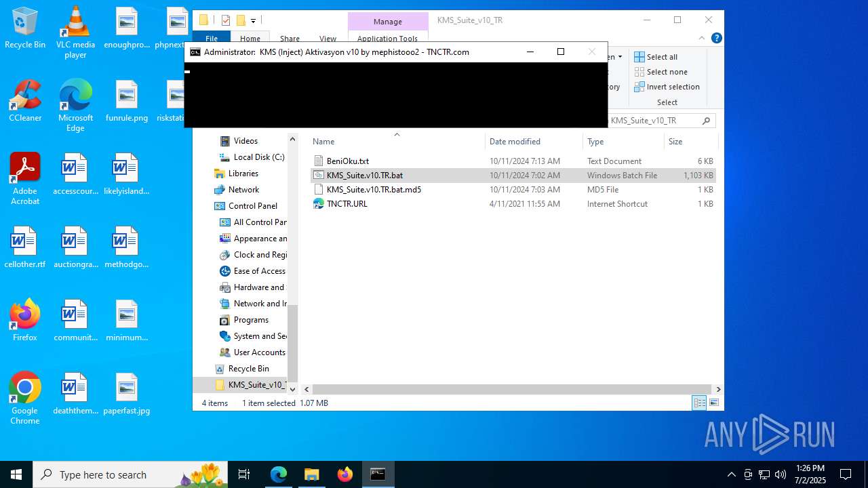Click the Explorer search input field
The image size is (868, 488).
click(x=654, y=121)
